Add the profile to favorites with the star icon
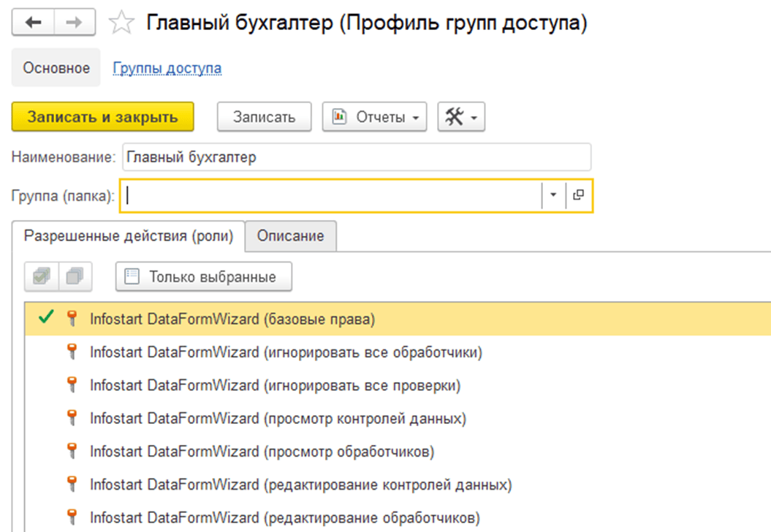 pyautogui.click(x=121, y=23)
